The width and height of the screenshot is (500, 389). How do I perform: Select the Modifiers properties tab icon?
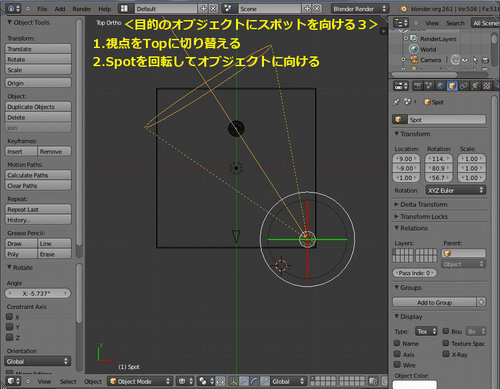(x=475, y=86)
